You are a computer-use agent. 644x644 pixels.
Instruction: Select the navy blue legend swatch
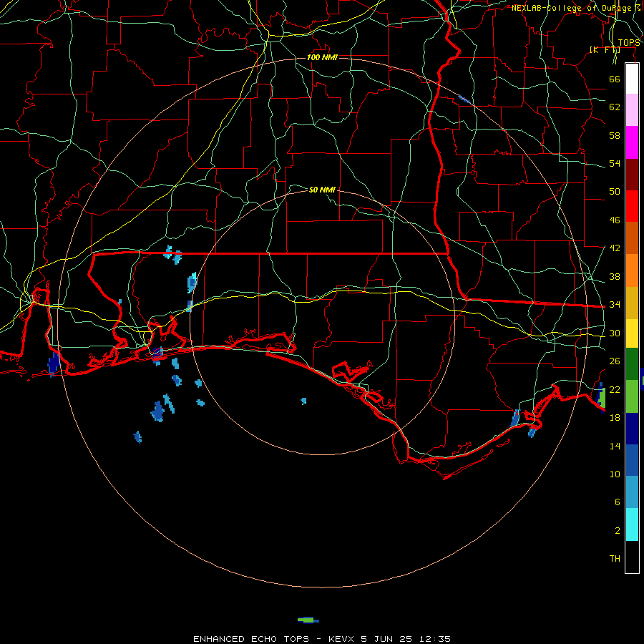tap(632, 429)
